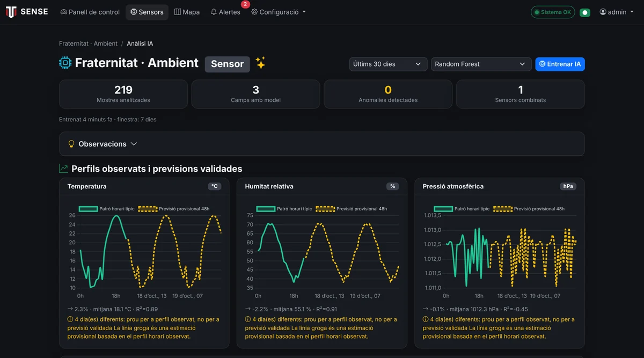The height and width of the screenshot is (358, 644).
Task: Click the Anàlisi IA breadcrumb text
Action: click(140, 43)
